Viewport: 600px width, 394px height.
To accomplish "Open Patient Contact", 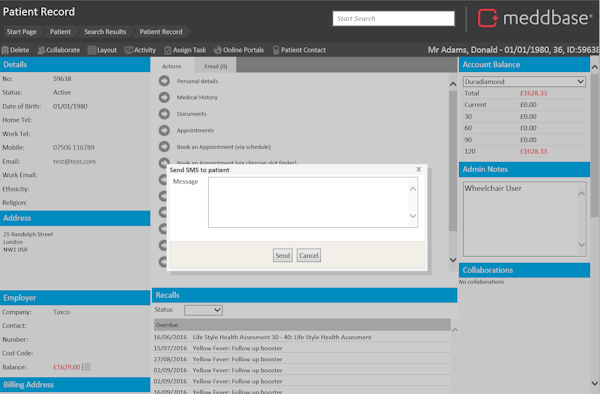I will [x=299, y=50].
